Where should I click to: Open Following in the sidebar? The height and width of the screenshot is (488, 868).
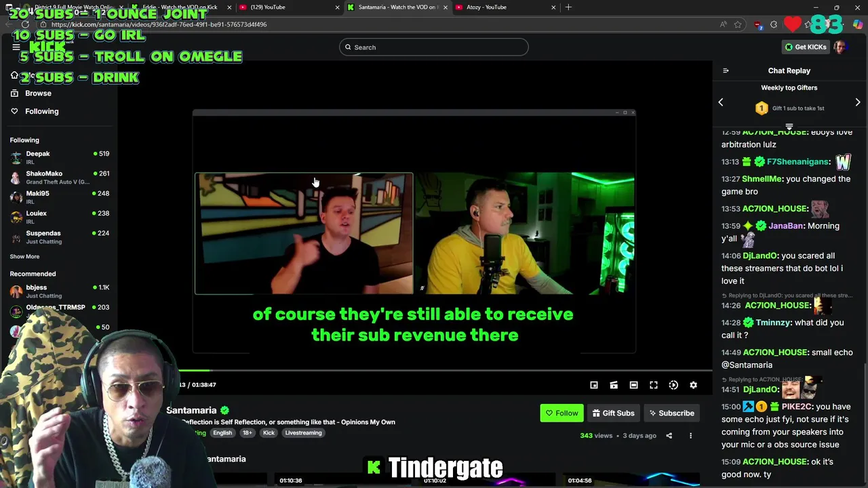pyautogui.click(x=41, y=111)
